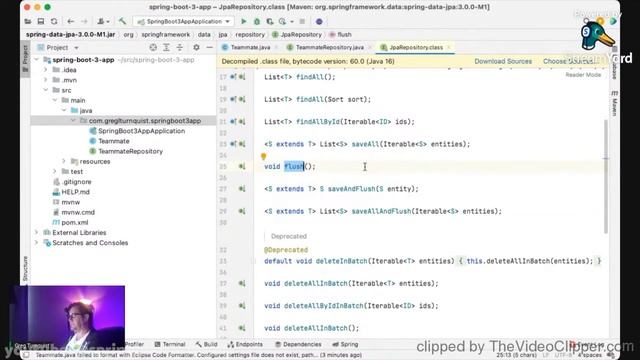
Task: Click the Run with Coverage icon
Action: point(269,21)
